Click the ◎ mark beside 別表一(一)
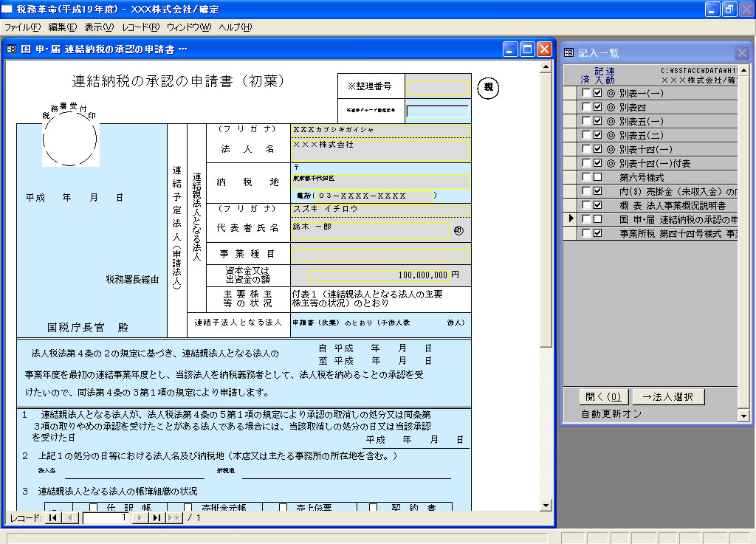Screen dimensions: 756x544 tap(611, 93)
